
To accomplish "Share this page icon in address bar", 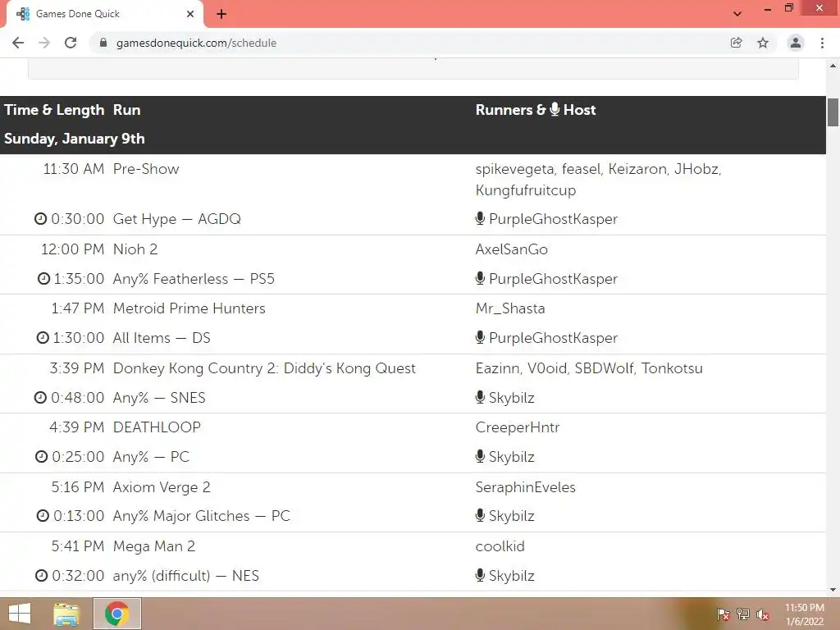I will 736,43.
